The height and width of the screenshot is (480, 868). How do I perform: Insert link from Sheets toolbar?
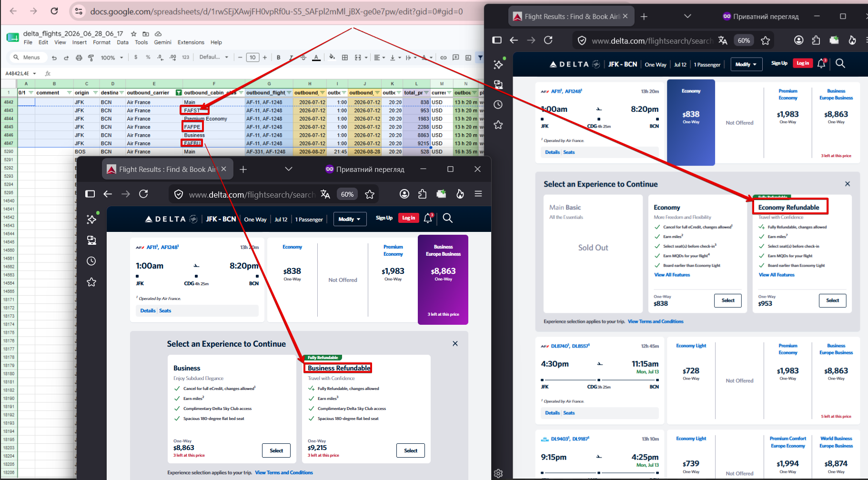[x=444, y=57]
